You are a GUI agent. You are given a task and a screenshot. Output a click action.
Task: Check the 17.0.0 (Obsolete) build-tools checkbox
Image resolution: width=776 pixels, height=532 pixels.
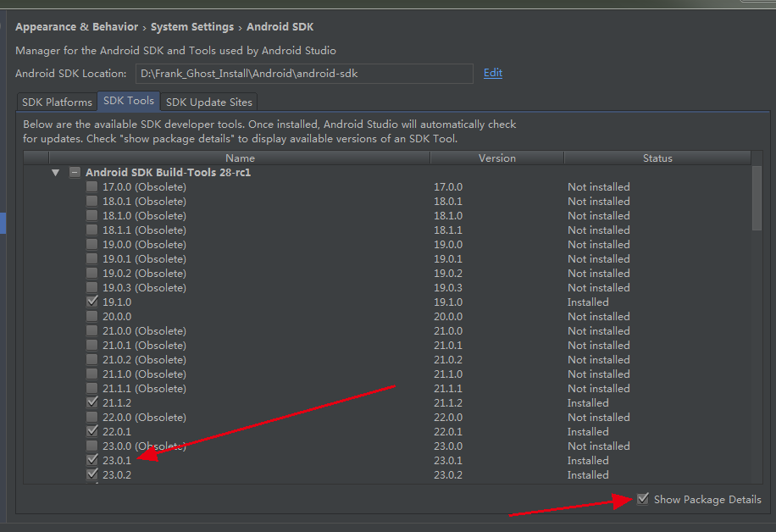(92, 187)
